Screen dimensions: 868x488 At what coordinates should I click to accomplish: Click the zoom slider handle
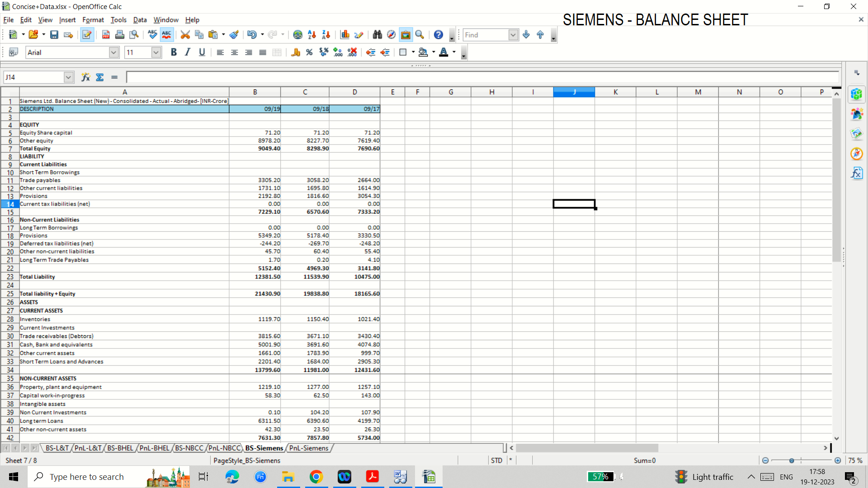click(792, 460)
